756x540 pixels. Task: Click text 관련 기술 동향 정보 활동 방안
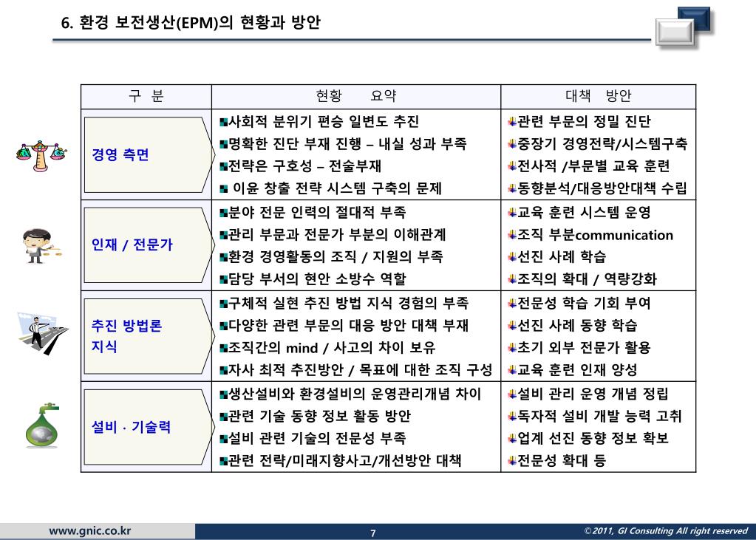pos(319,416)
